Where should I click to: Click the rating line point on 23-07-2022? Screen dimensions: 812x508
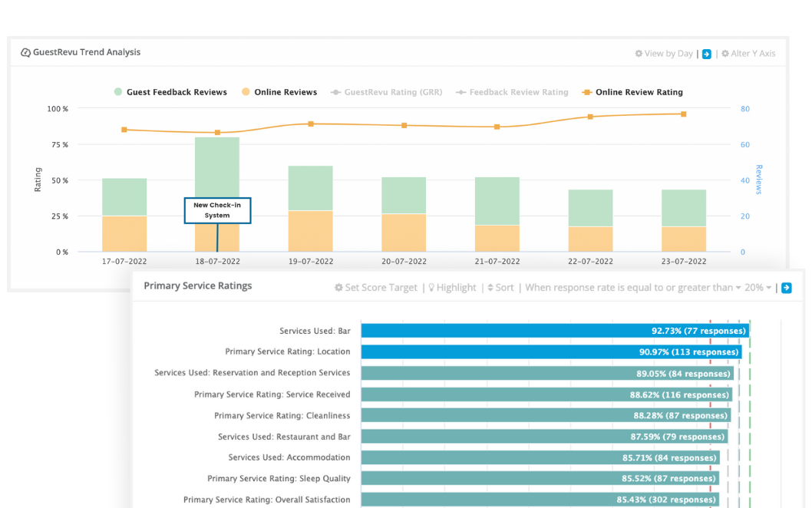(684, 114)
